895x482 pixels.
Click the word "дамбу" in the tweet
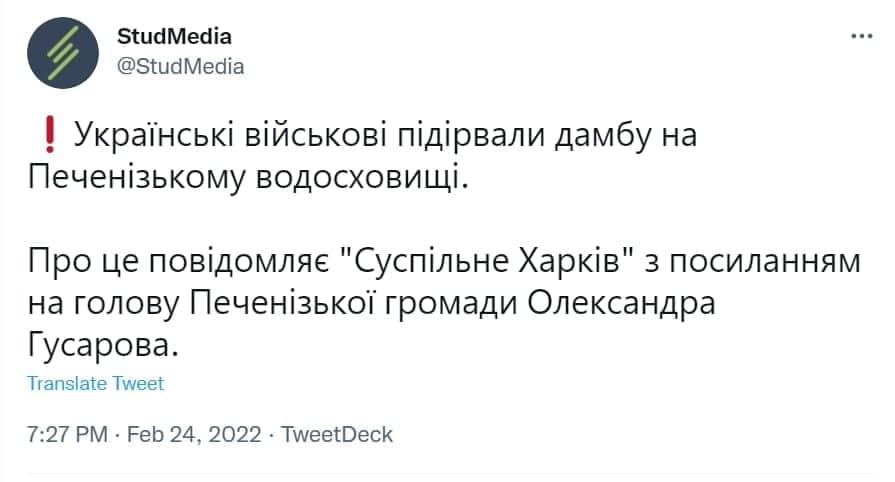pyautogui.click(x=580, y=135)
